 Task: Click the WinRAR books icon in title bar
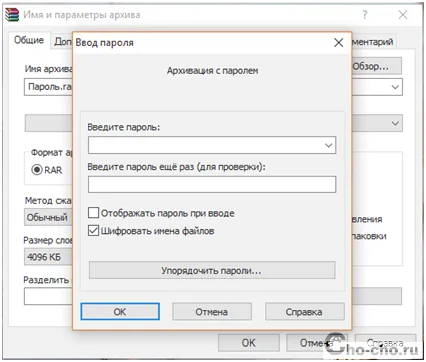[12, 15]
